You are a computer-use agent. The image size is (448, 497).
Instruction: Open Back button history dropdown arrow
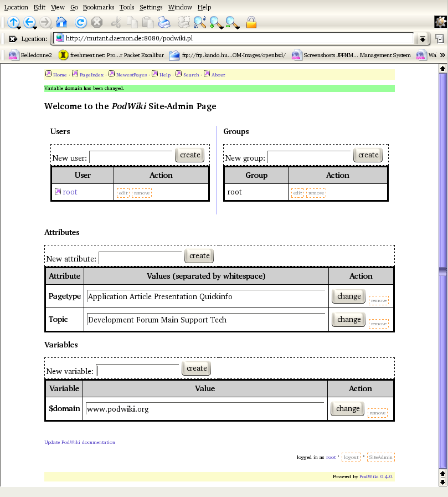(x=35, y=28)
